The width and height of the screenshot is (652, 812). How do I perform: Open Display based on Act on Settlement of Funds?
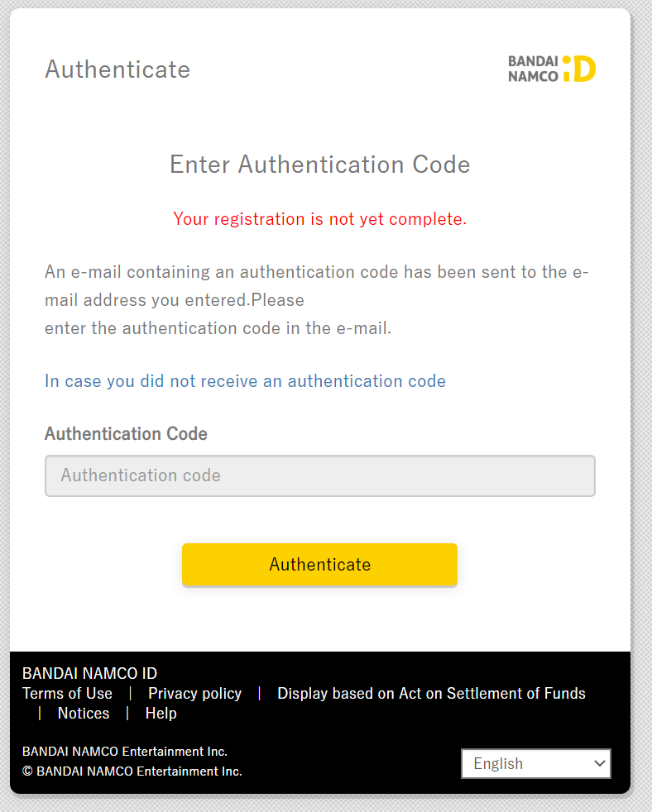(431, 693)
